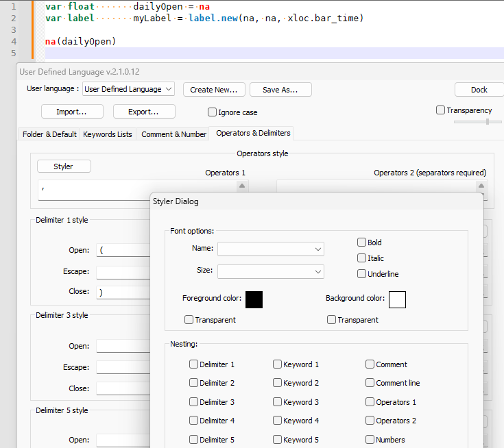Click the Operators style Styler button
This screenshot has height=448, width=504.
pyautogui.click(x=64, y=166)
